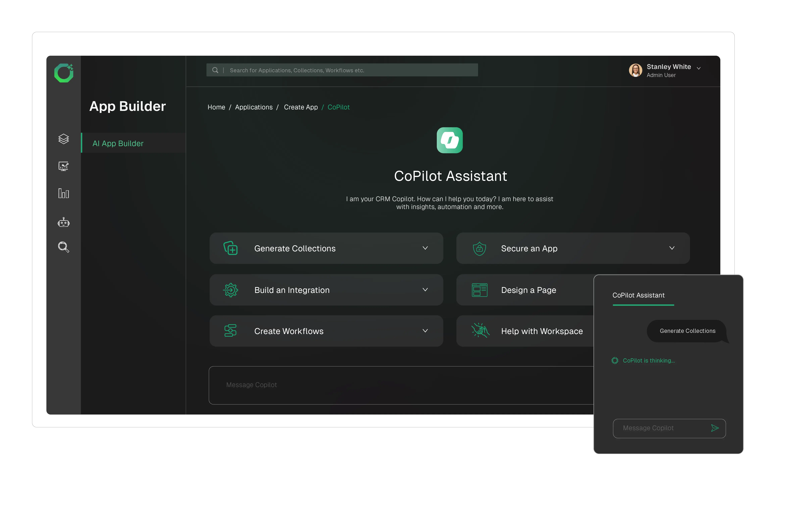Select AI App Builder menu item

[x=133, y=143]
